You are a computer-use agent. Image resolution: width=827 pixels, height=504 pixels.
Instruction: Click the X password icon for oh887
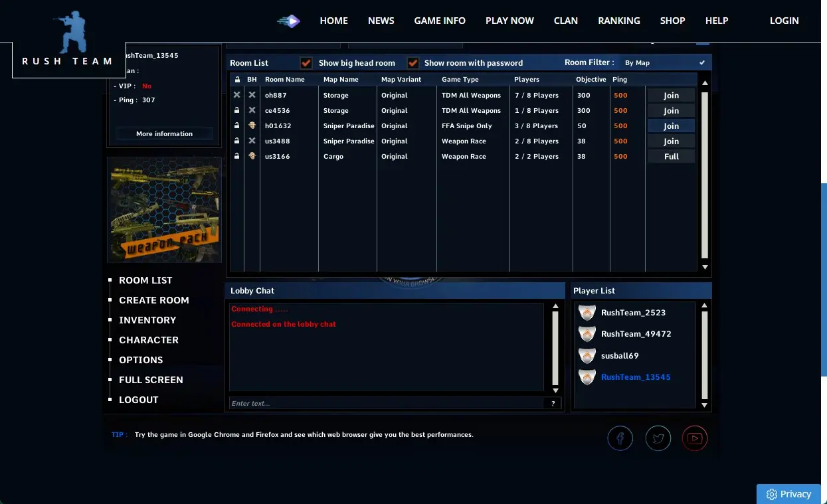pyautogui.click(x=236, y=95)
